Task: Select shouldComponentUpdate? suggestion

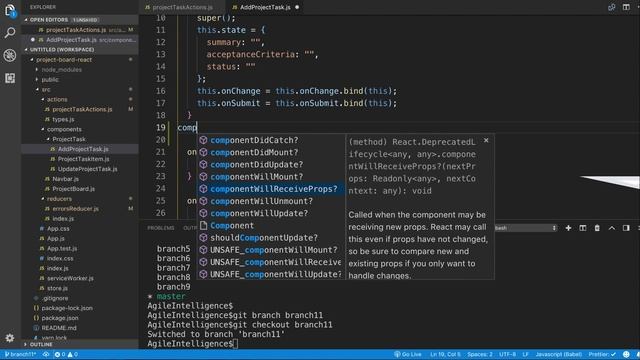Action: pos(271,238)
